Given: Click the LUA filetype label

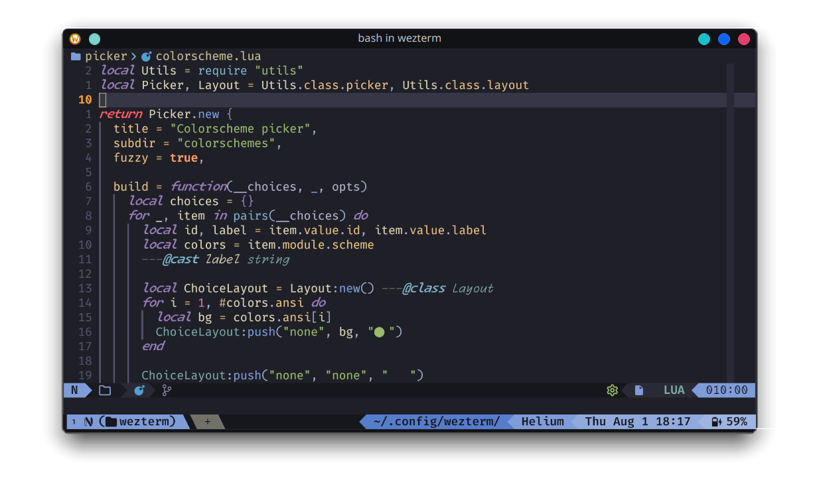Looking at the screenshot, I should click(674, 390).
